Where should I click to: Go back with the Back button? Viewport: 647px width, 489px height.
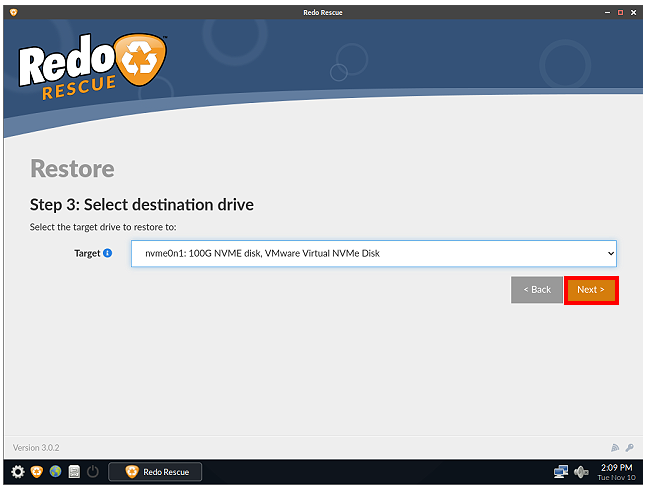coord(537,290)
